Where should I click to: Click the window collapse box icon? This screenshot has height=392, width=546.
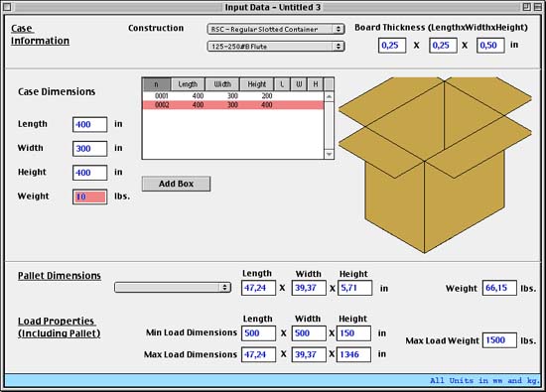(x=538, y=7)
